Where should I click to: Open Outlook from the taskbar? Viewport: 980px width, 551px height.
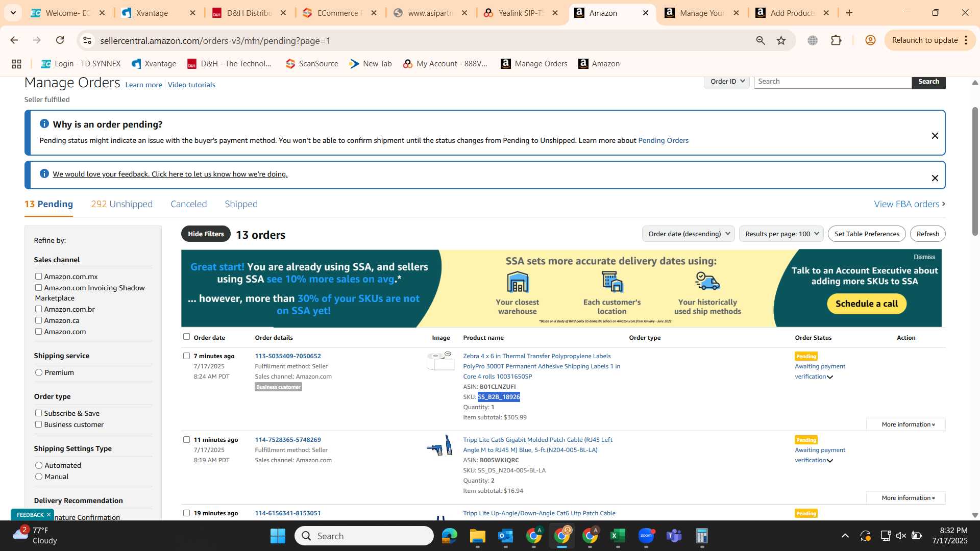click(506, 536)
